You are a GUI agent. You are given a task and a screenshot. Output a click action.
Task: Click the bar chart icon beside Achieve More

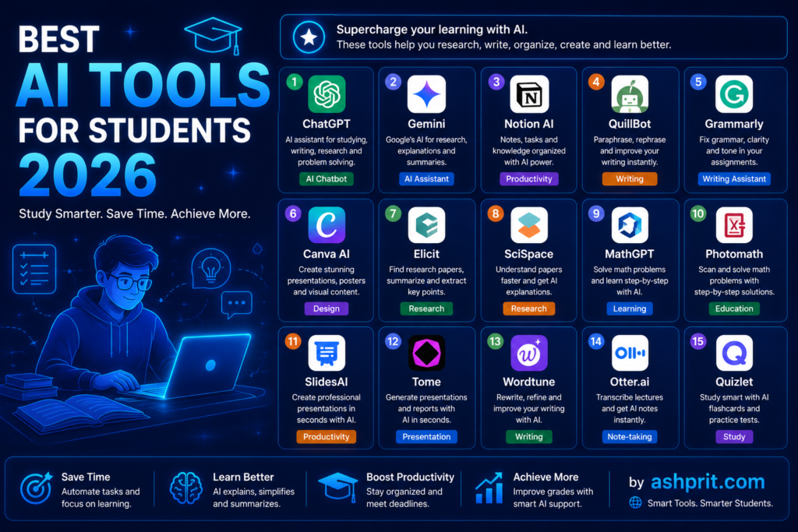[x=489, y=488]
